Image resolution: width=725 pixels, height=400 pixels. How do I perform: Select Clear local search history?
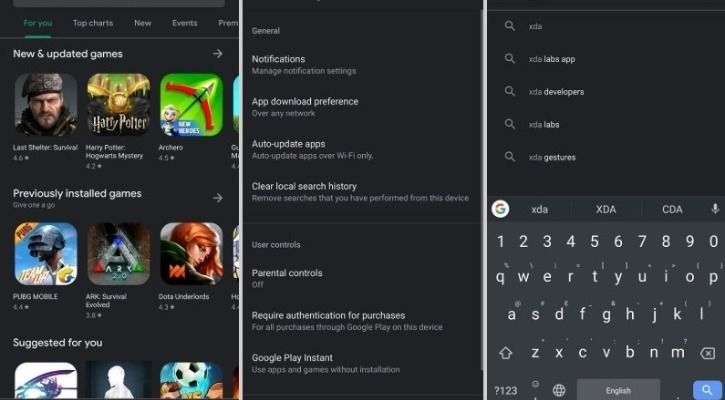click(x=362, y=192)
